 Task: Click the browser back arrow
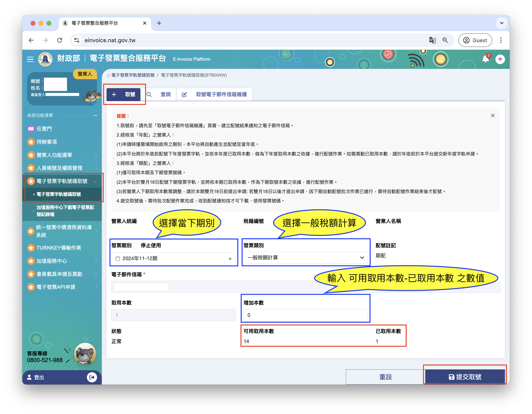(31, 40)
